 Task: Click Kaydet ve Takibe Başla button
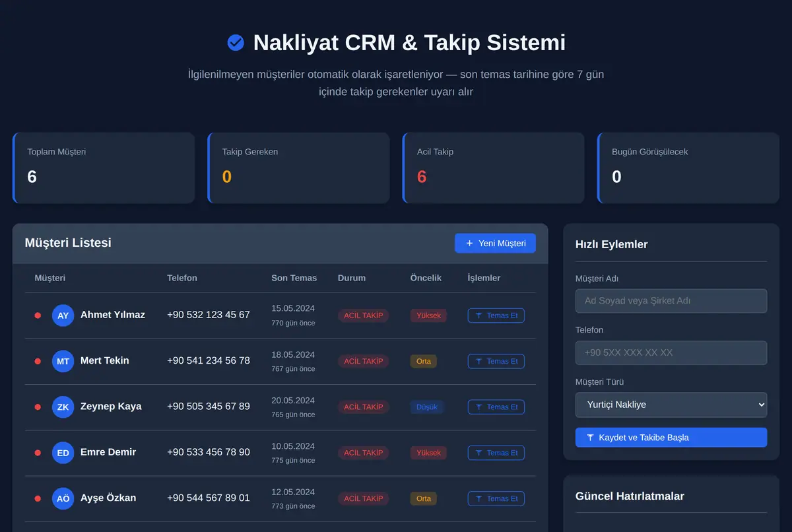click(671, 437)
